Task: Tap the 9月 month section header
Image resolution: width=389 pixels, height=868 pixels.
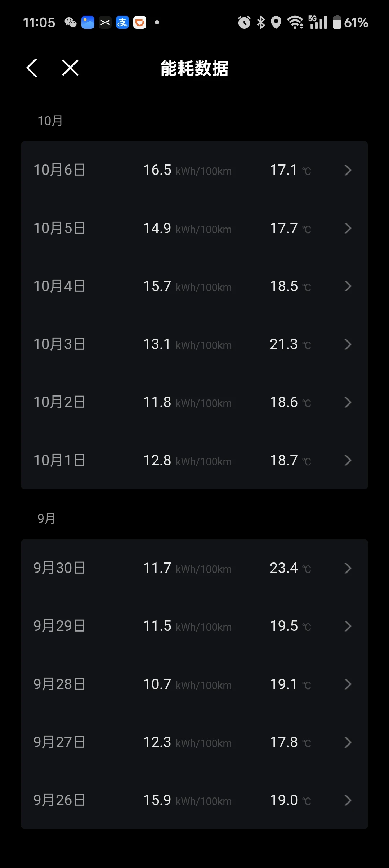Action: click(x=46, y=519)
